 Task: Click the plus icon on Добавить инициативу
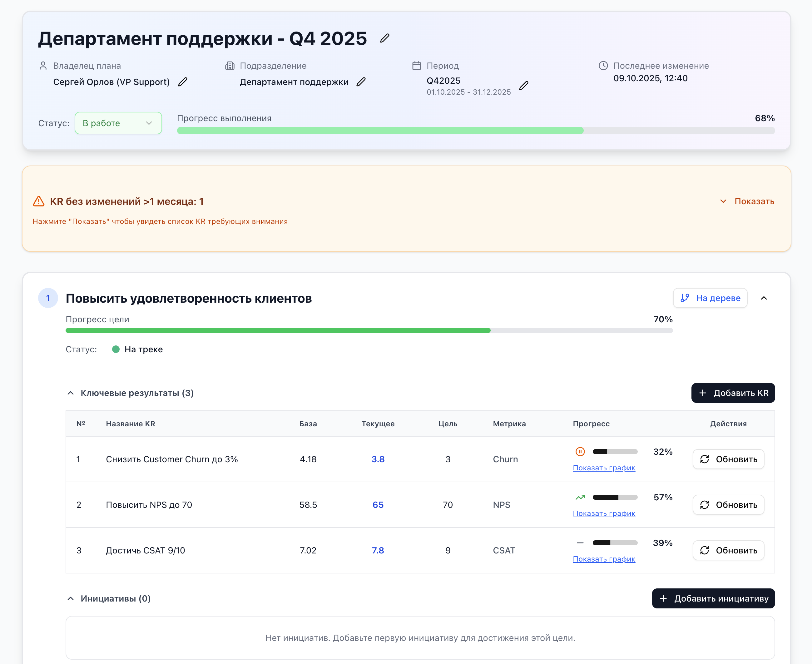click(x=663, y=598)
